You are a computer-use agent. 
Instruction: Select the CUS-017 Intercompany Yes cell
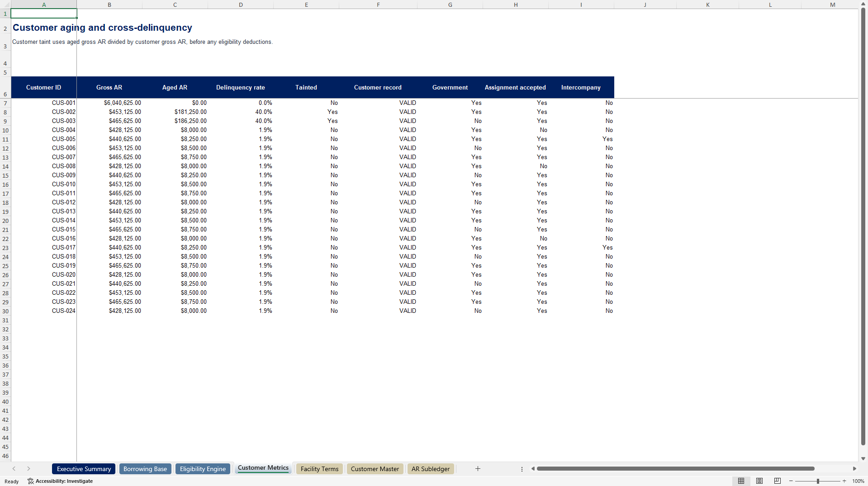coord(581,248)
